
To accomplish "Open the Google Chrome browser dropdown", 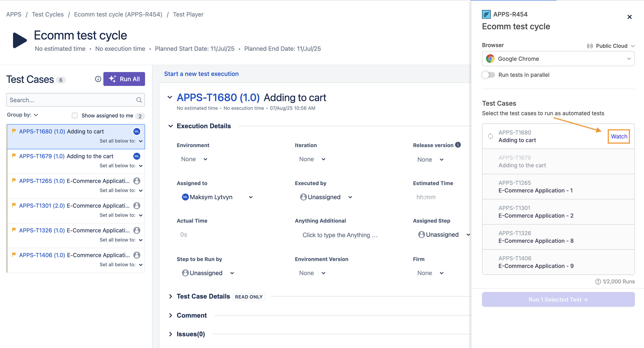I will pos(558,59).
